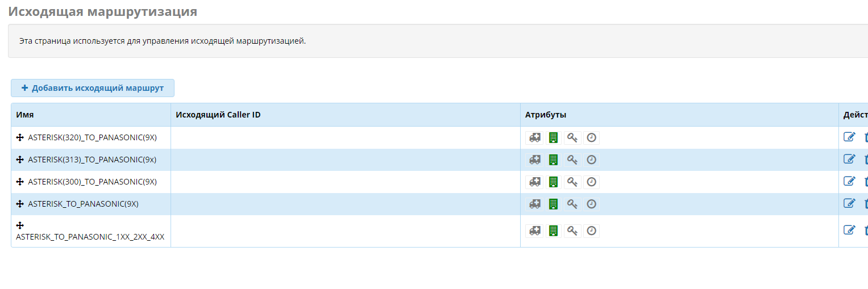Click the Исходящий Caller ID column header
Image resolution: width=868 pixels, height=289 pixels.
[218, 115]
